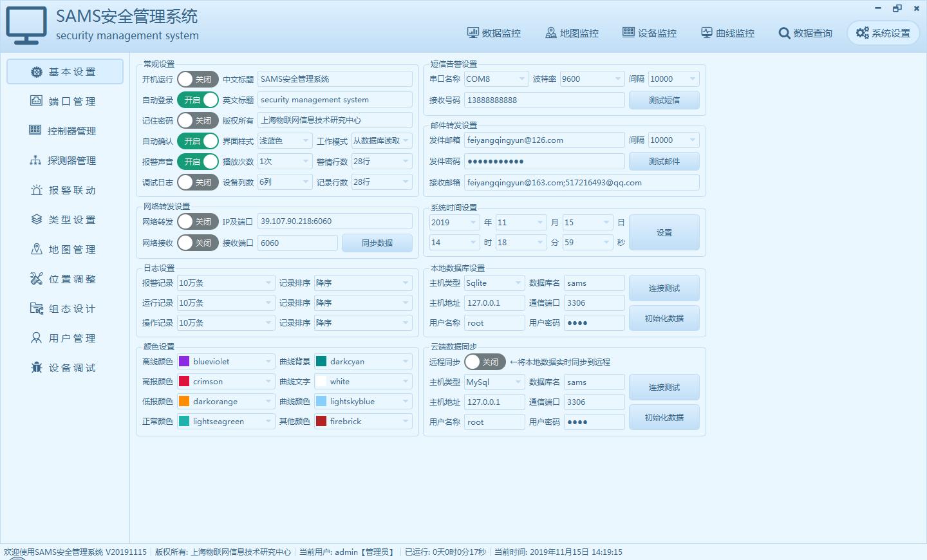Screen dimensions: 927x560
Task: Click the 用户管理 person icon
Action: (x=37, y=338)
